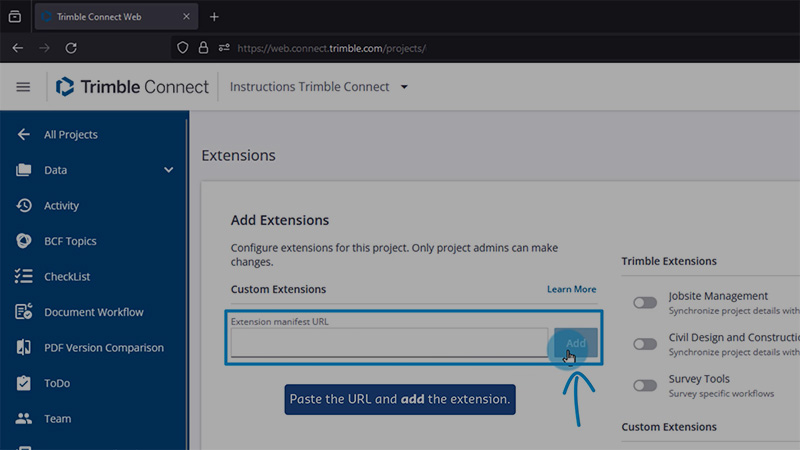This screenshot has height=450, width=800.
Task: Click the browser forward arrow
Action: tap(44, 48)
